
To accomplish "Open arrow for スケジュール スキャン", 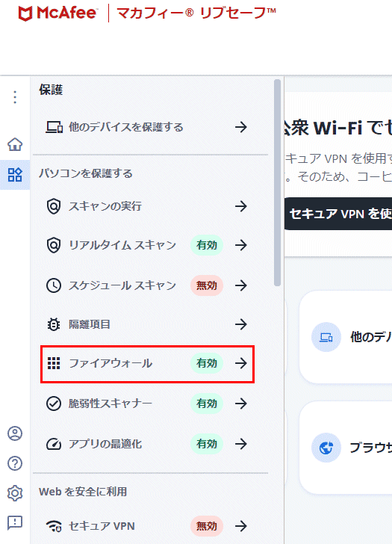I will point(241,285).
